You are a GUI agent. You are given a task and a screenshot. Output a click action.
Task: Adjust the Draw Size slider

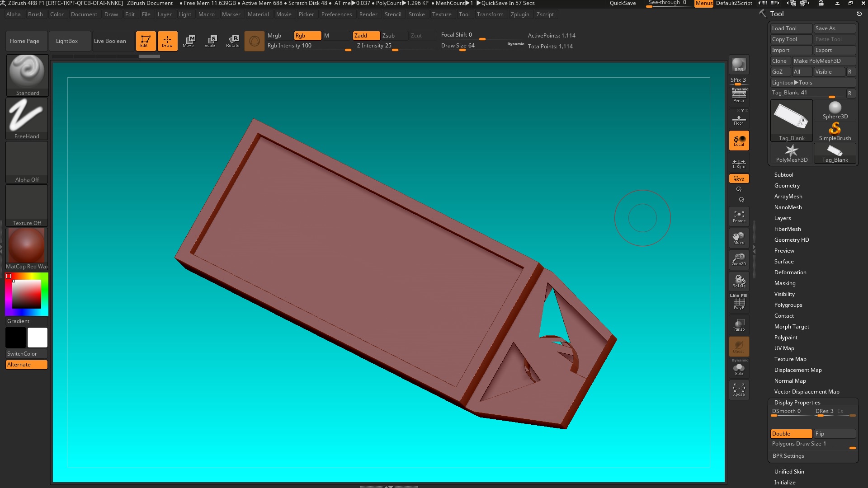tap(482, 46)
